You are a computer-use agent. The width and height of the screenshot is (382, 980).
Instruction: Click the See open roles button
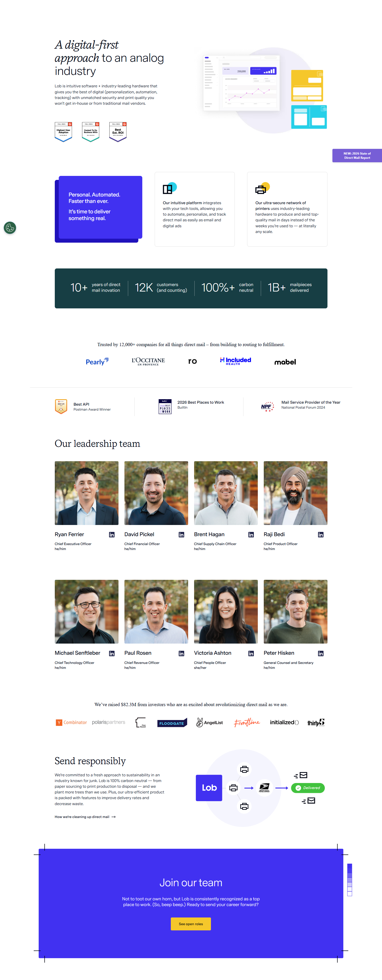191,924
